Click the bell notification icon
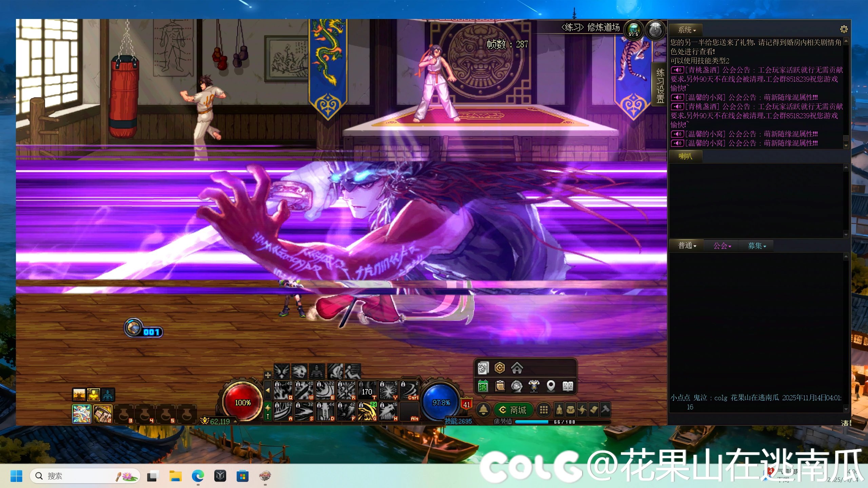Viewport: 868px width, 488px height. pos(484,410)
